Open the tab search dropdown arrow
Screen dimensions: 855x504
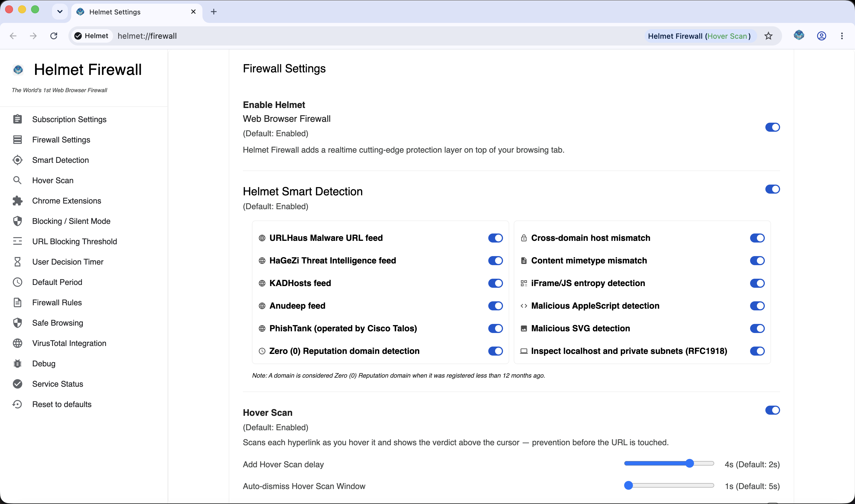pos(60,12)
